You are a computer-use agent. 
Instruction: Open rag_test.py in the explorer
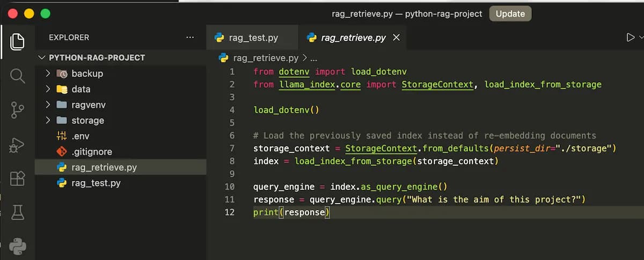click(x=96, y=183)
